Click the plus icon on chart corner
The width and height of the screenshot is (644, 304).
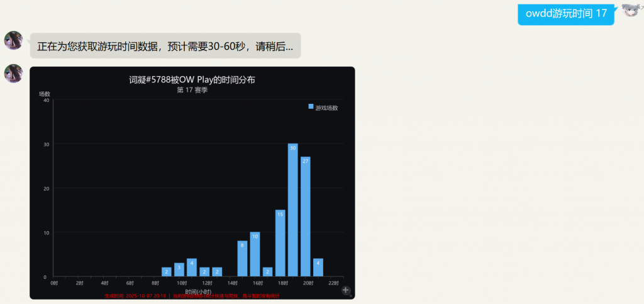pos(346,290)
